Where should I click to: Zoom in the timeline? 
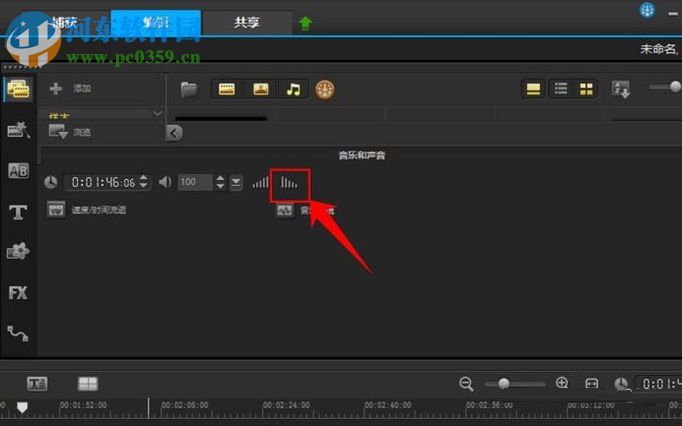(x=562, y=383)
